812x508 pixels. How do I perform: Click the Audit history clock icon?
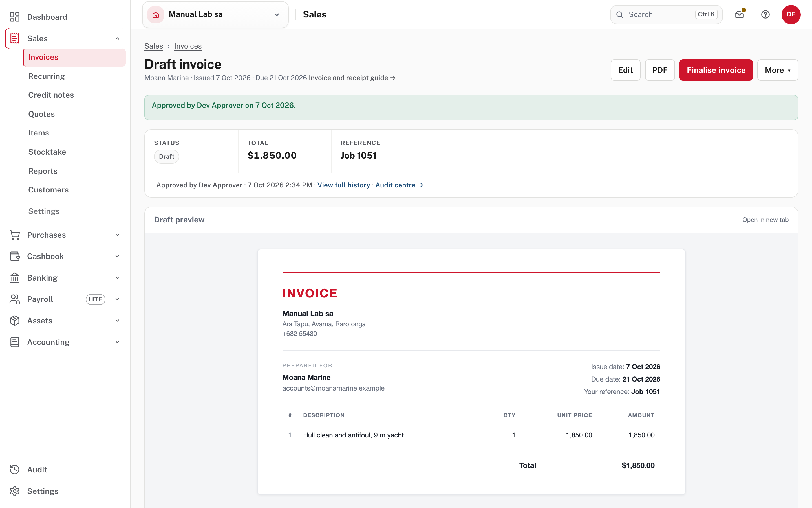[x=14, y=470]
